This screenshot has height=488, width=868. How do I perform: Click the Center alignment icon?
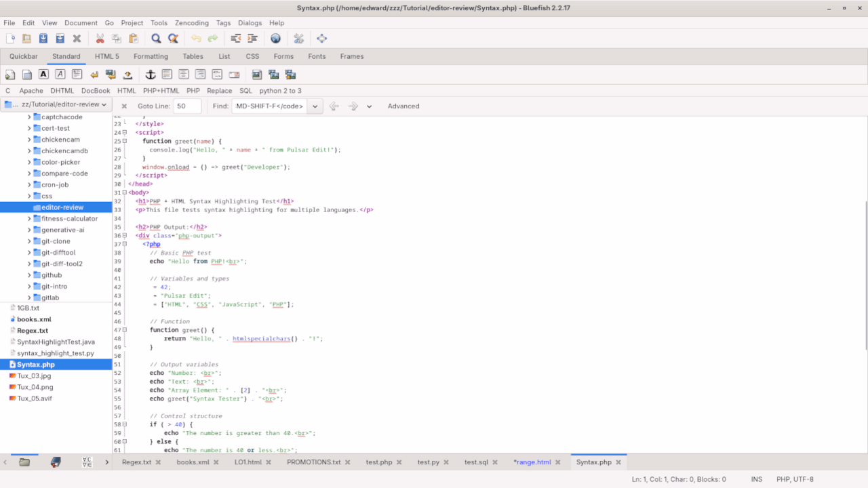click(184, 75)
